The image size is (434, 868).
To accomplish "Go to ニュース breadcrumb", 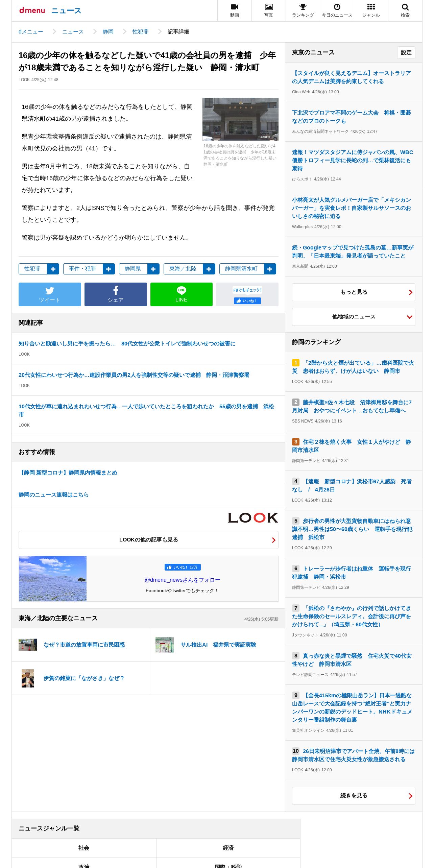I will tap(73, 32).
